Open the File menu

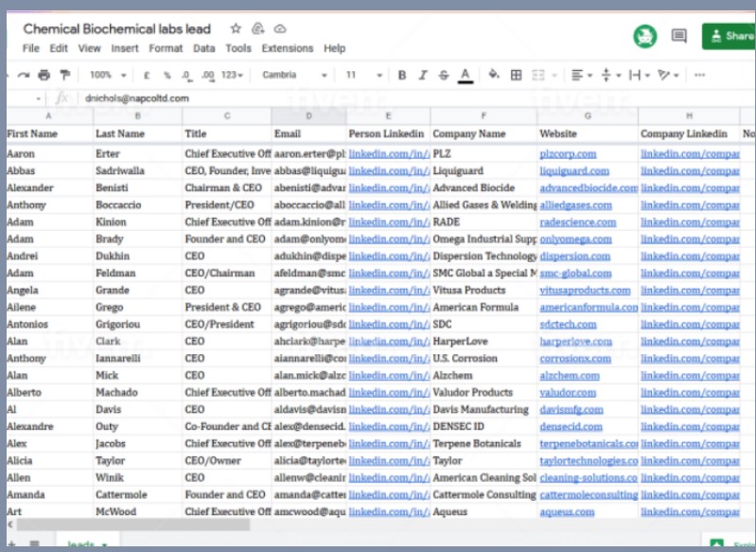[31, 48]
